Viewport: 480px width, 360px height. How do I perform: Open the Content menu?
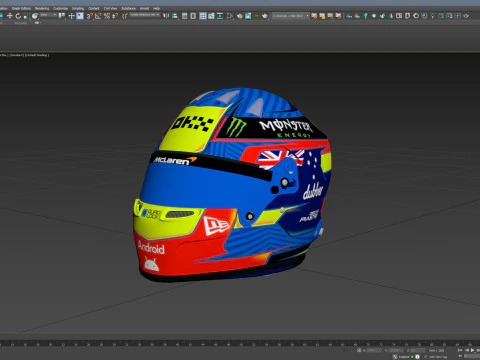(94, 8)
